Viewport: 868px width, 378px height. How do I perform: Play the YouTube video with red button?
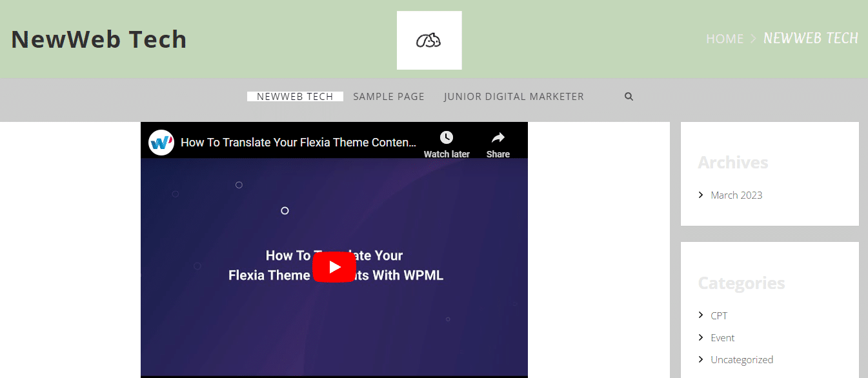click(334, 267)
